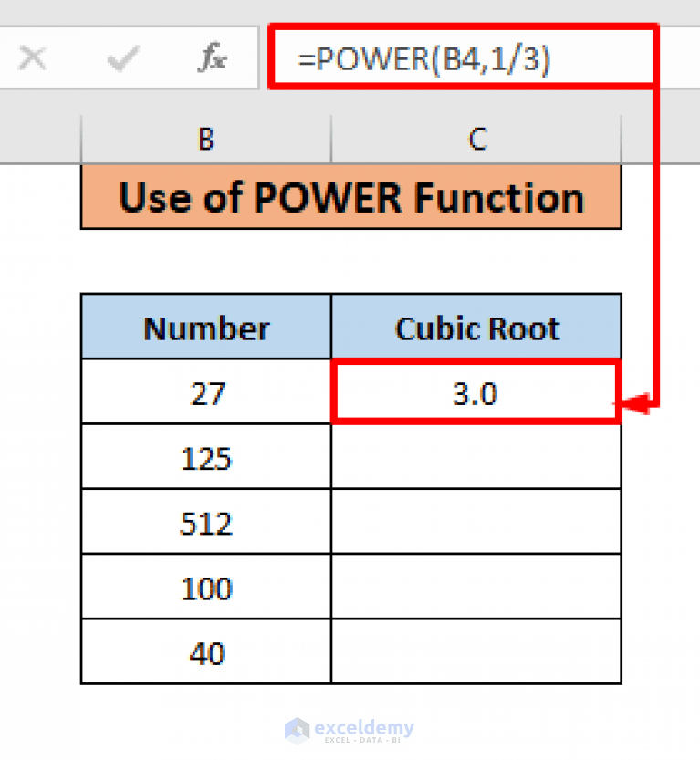Select column B header
This screenshot has width=700, height=760.
pyautogui.click(x=206, y=139)
